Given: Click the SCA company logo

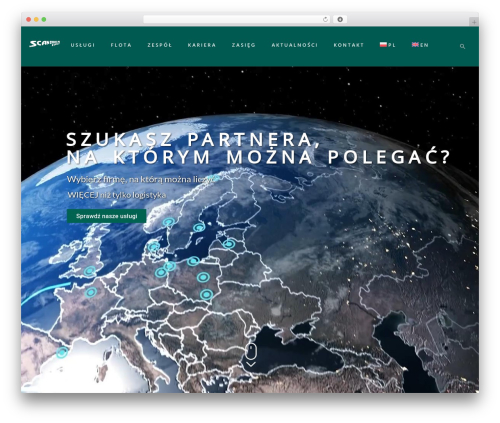Looking at the screenshot, I should (44, 44).
